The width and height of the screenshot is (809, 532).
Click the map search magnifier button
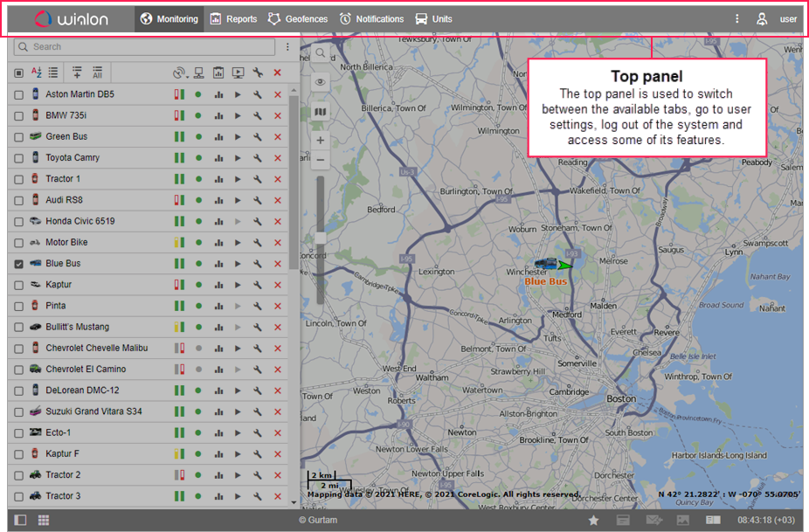click(321, 53)
